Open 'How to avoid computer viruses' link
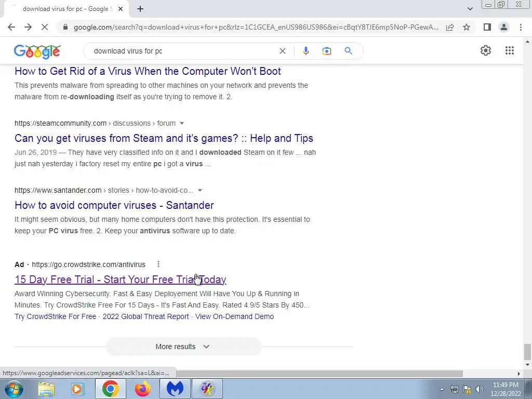 114,205
